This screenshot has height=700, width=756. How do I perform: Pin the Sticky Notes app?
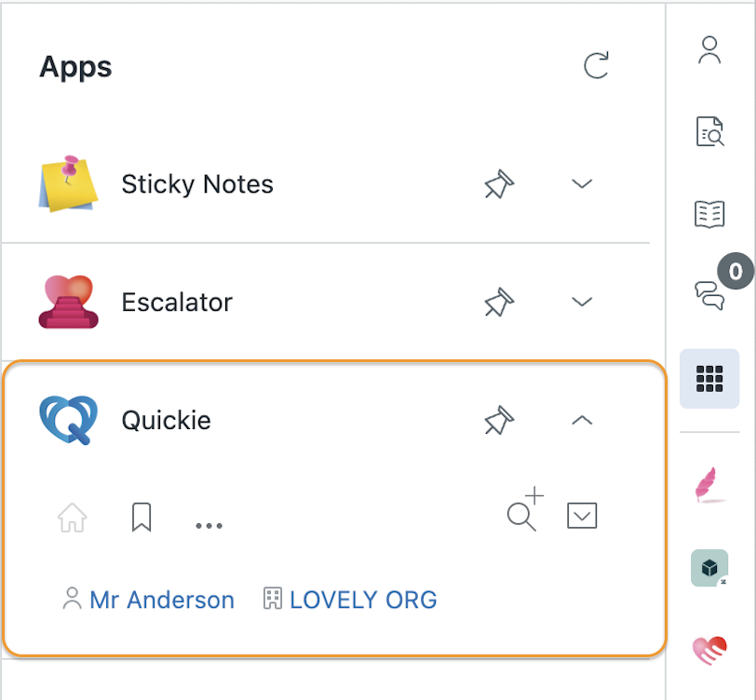[x=499, y=183]
